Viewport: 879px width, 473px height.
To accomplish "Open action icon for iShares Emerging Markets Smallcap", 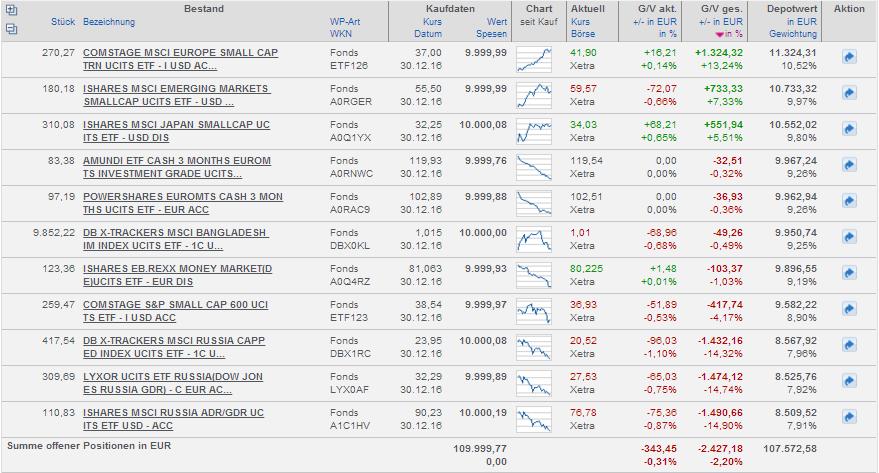I will 849,93.
